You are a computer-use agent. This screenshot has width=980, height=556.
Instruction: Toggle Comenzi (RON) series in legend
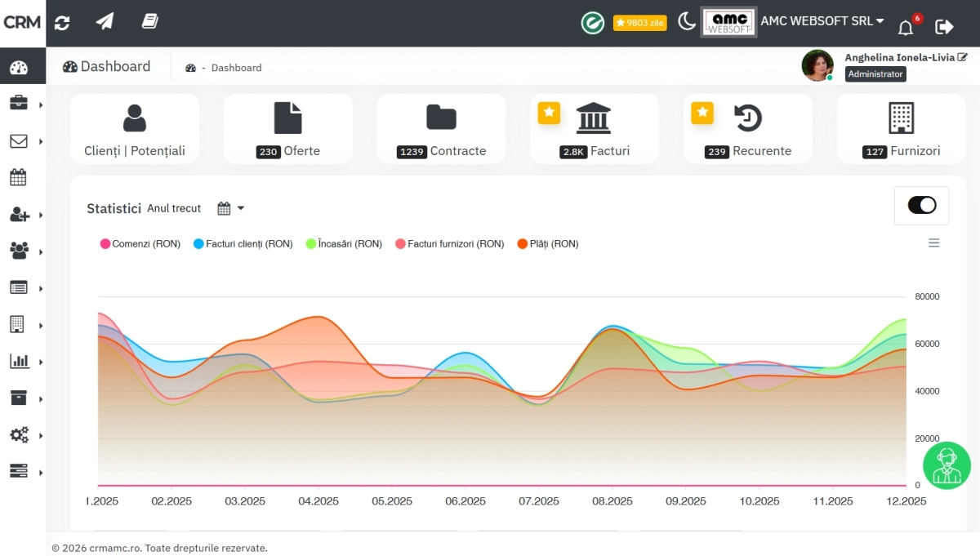point(140,244)
